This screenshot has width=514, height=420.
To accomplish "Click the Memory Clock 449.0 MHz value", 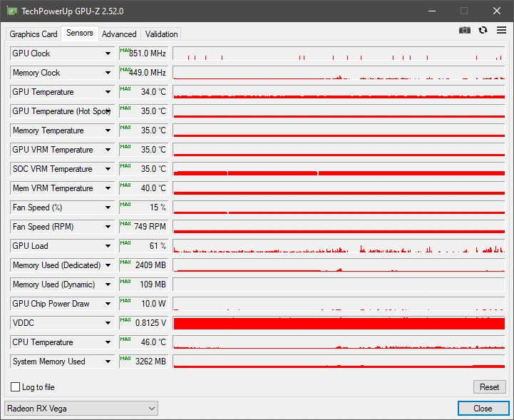I will click(144, 73).
